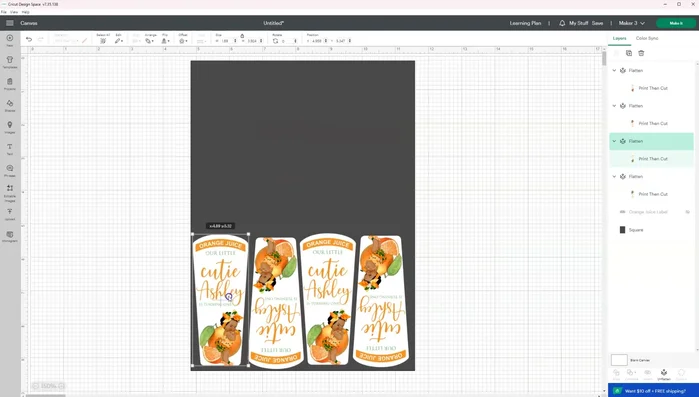The image size is (699, 397).
Task: Click the Untitled project title
Action: click(273, 23)
